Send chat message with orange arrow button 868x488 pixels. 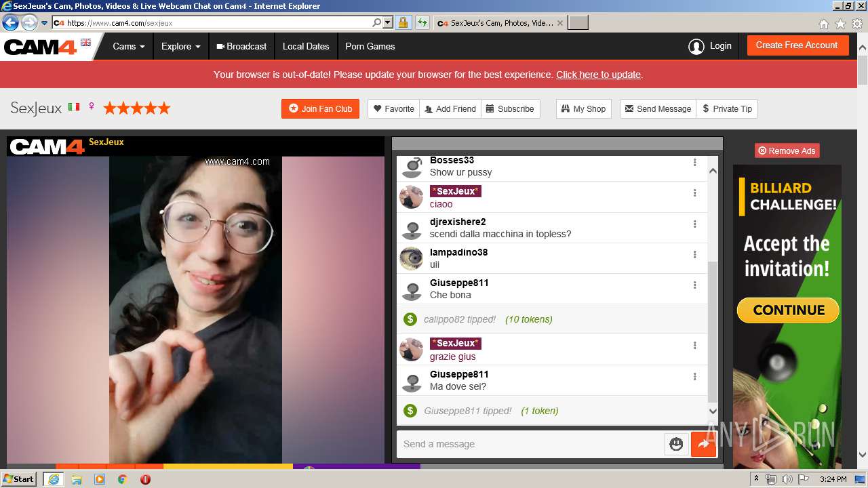pos(703,444)
